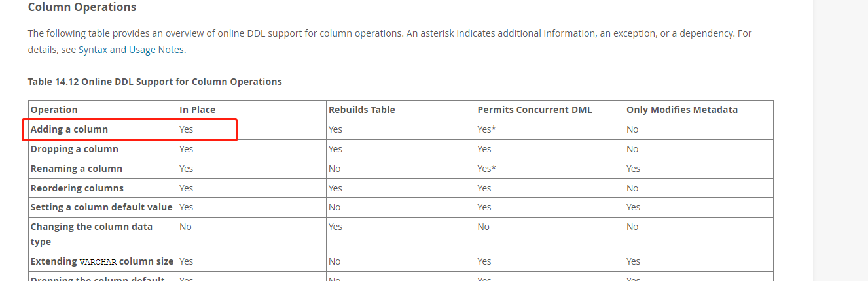Open the Syntax and Usage Notes link
The height and width of the screenshot is (281, 868).
131,50
